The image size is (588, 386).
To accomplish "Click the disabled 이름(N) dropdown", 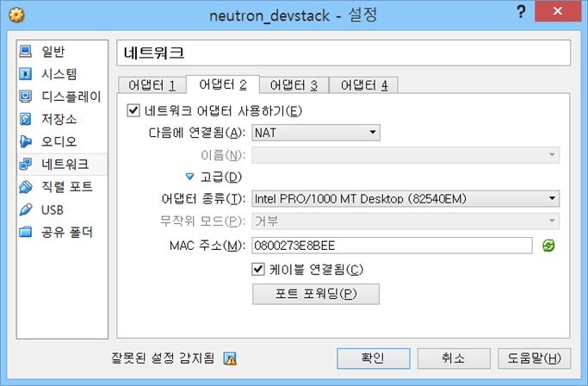I will (405, 155).
